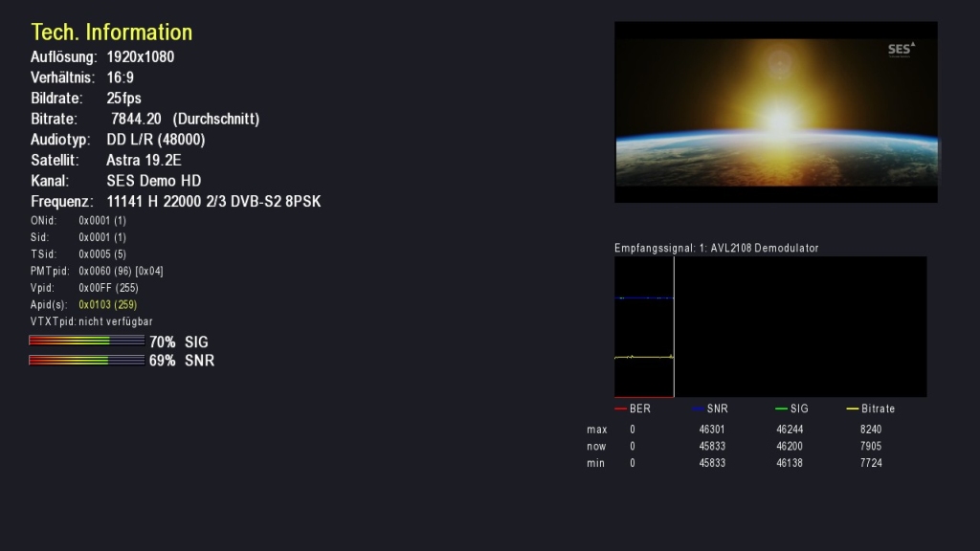Image resolution: width=980 pixels, height=551 pixels.
Task: Click the audio type DD L/R (48000)
Action: pos(156,140)
